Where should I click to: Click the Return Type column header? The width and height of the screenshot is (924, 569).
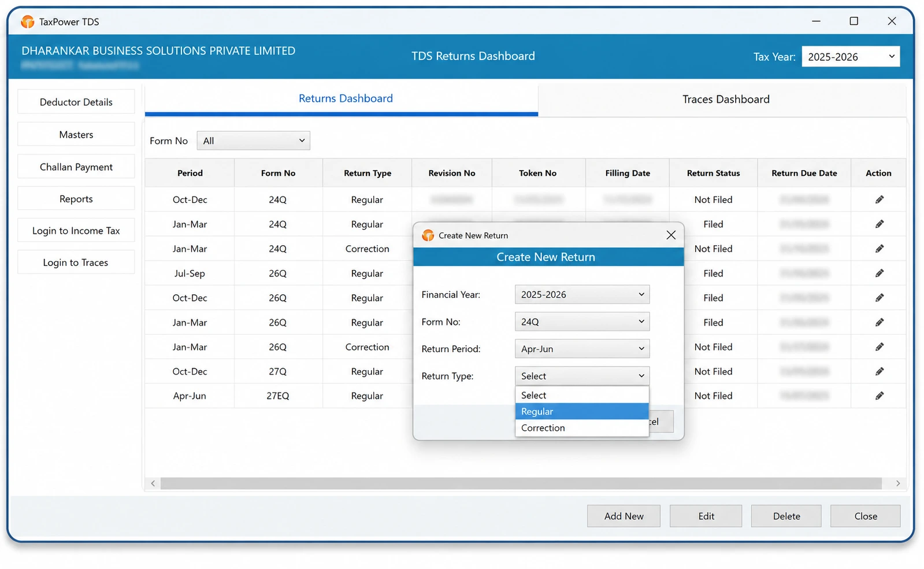point(368,173)
